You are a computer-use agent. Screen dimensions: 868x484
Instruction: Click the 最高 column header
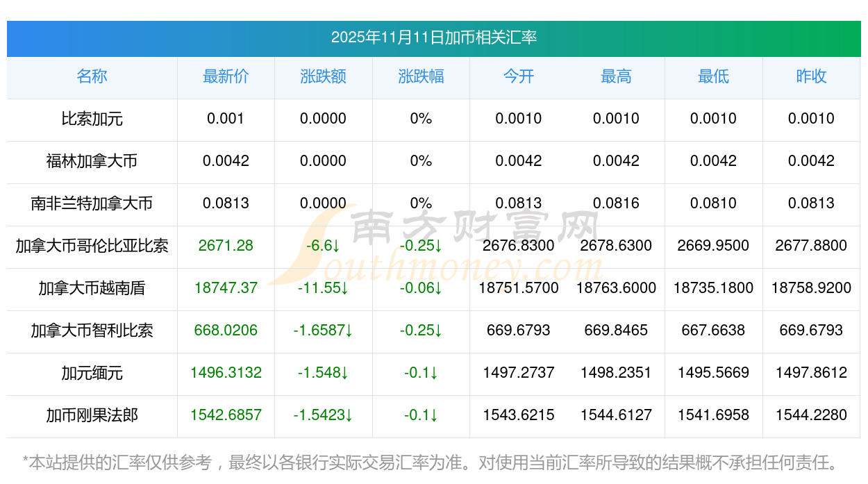(x=616, y=76)
